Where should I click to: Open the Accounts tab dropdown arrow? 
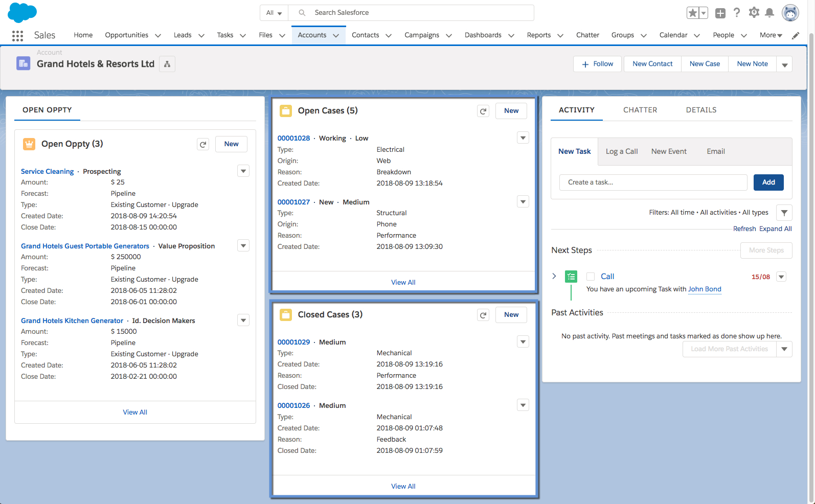tap(336, 35)
